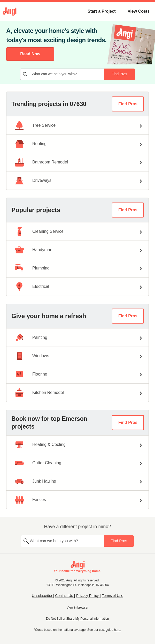Image resolution: width=155 pixels, height=644 pixels.
Task: Click Find Pros beside Popular projects
Action: pyautogui.click(x=128, y=210)
